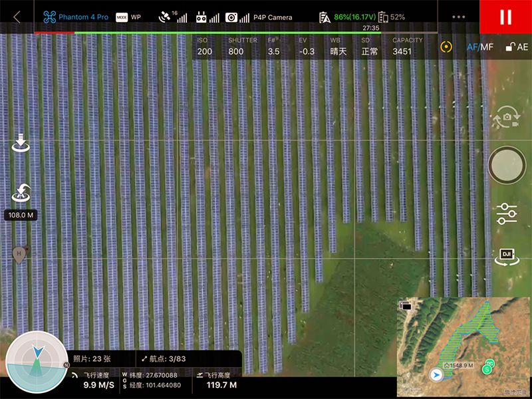The height and width of the screenshot is (399, 532).
Task: Open Phantom 4 Pro aircraft status
Action: click(75, 17)
